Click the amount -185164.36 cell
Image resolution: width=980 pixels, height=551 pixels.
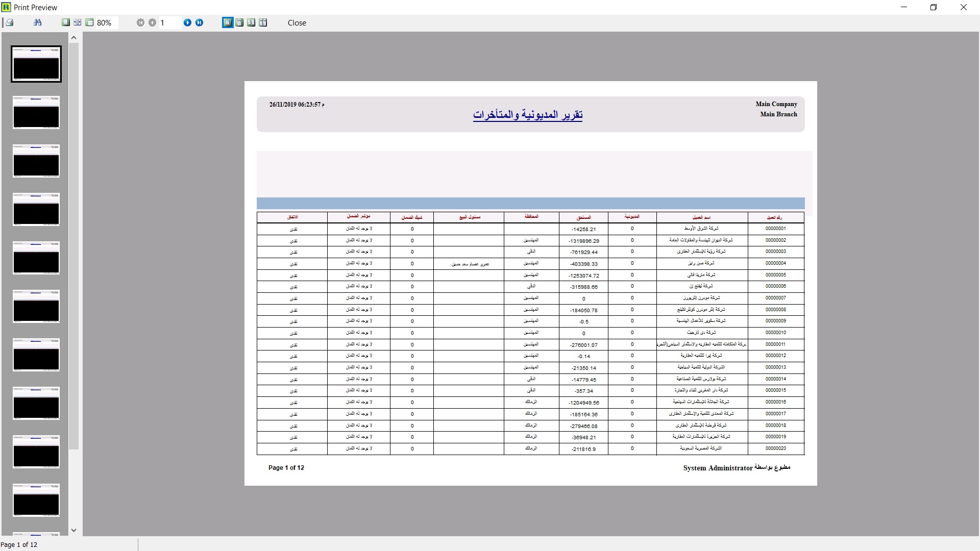tap(583, 415)
